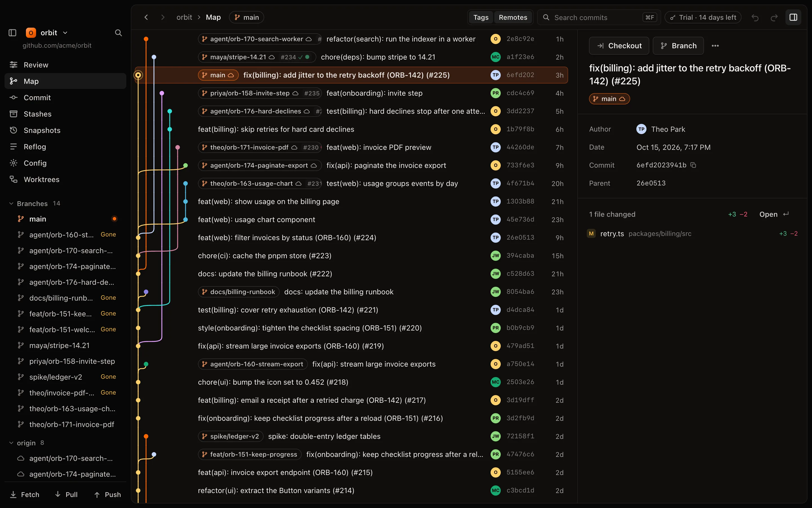Toggle the Tags filter
Viewport: 812px width, 508px height.
(481, 17)
